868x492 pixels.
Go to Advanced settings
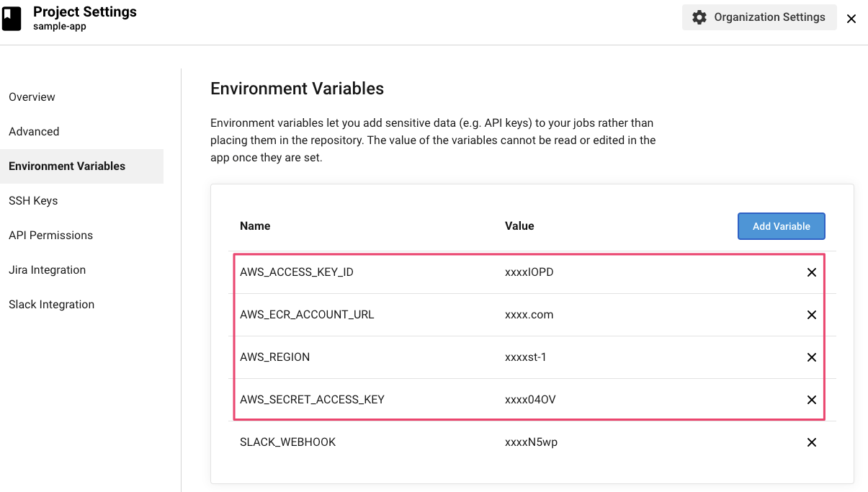(34, 132)
